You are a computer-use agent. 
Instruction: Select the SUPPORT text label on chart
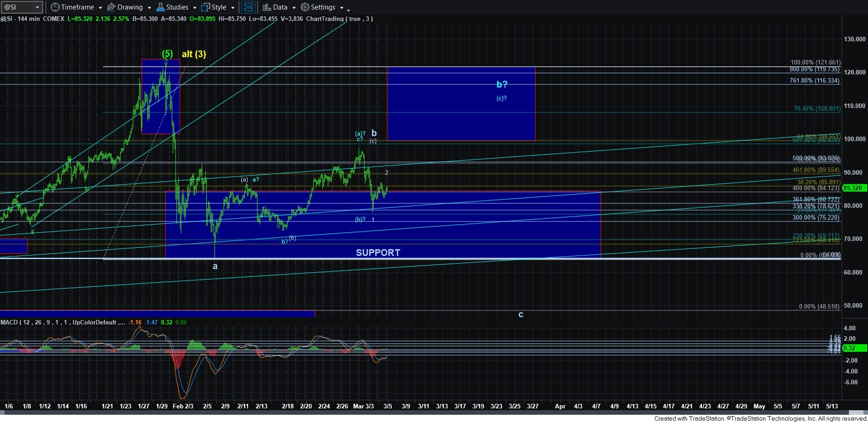pos(378,253)
